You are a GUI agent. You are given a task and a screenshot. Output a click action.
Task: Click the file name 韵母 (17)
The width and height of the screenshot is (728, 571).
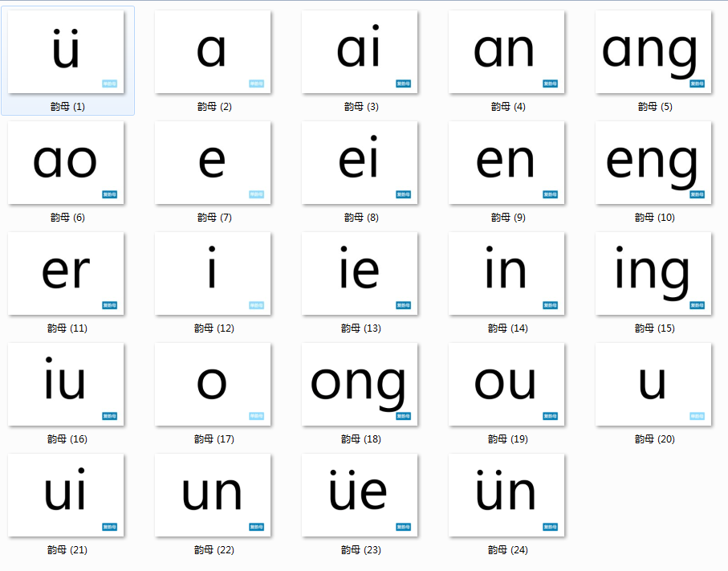[214, 438]
